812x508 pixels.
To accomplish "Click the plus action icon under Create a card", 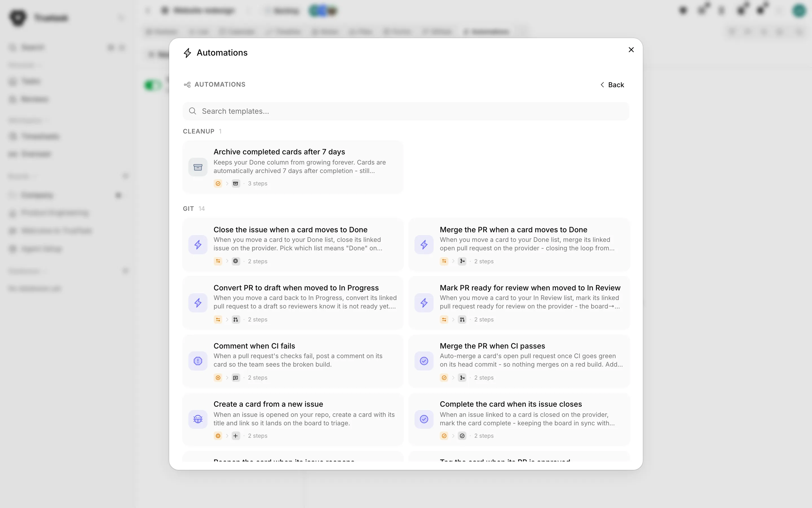I will tap(236, 436).
